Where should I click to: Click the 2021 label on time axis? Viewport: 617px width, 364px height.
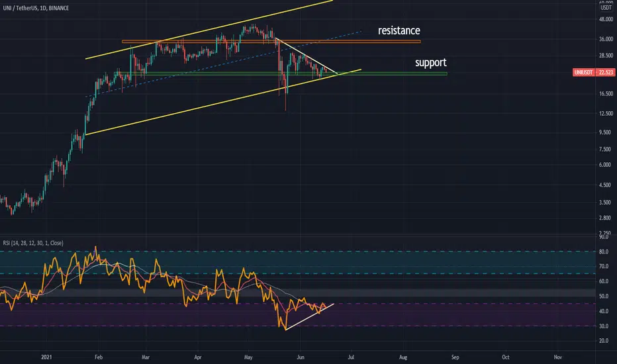[x=46, y=357]
